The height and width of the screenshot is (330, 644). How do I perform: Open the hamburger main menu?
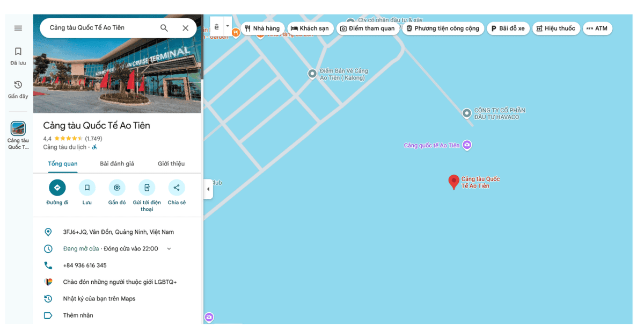[18, 28]
